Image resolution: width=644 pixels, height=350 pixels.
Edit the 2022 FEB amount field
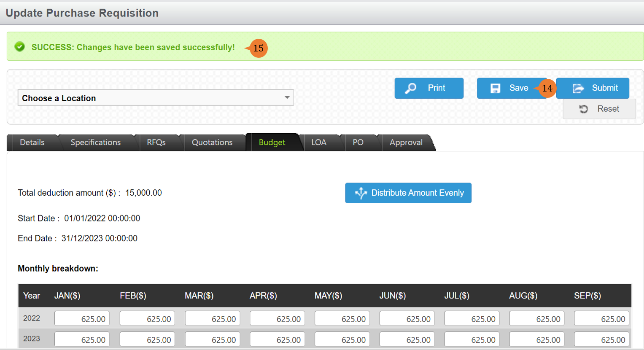pyautogui.click(x=147, y=319)
